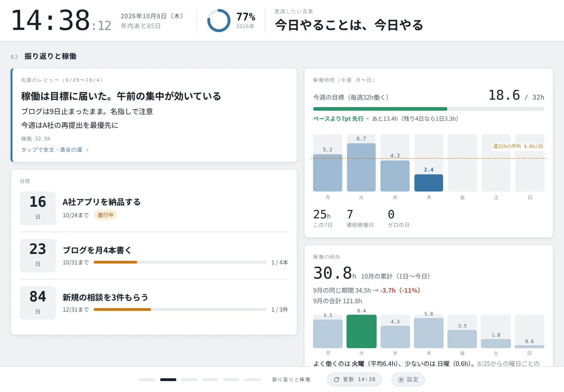Viewport: 564px width, 392px height.
Task: Click the 18.6 / 32h hours total
Action: pos(516,95)
